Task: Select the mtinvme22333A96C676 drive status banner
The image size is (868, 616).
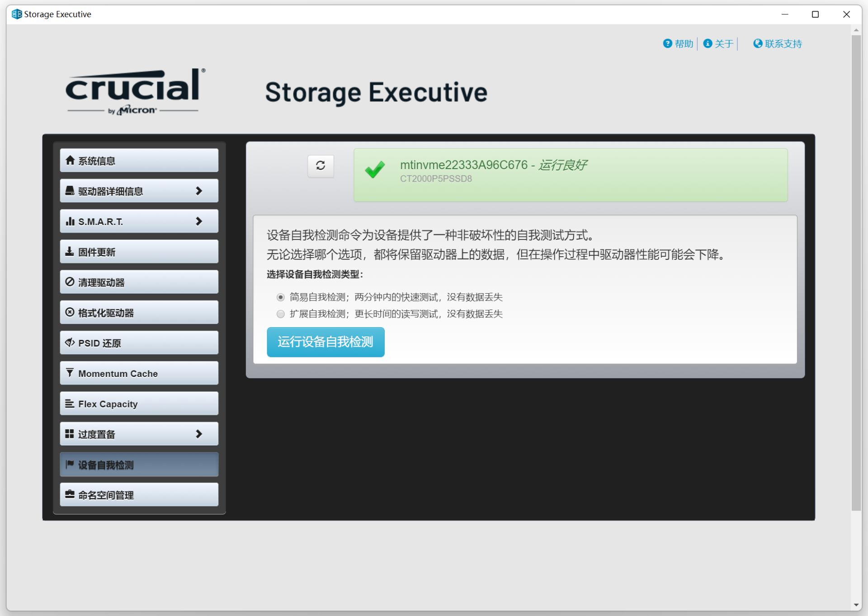Action: click(571, 175)
